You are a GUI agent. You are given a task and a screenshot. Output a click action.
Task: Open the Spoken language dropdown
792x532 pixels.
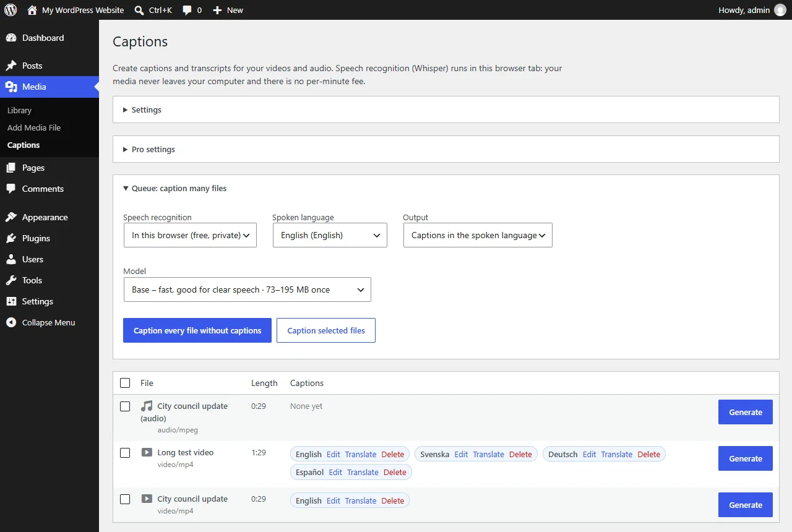tap(330, 235)
